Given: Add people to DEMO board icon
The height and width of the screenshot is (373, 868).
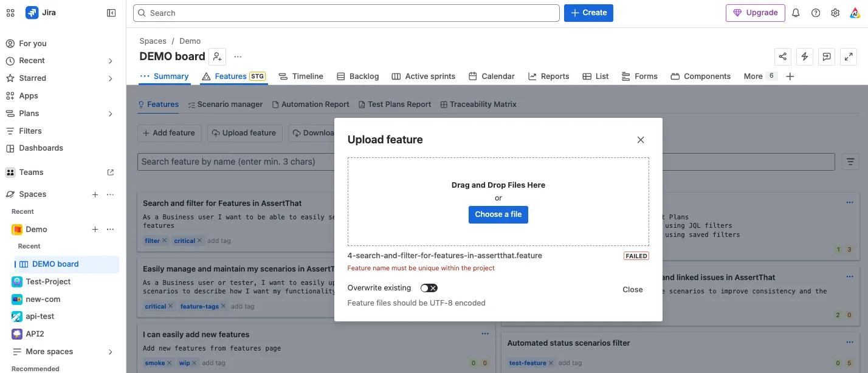Looking at the screenshot, I should 217,56.
